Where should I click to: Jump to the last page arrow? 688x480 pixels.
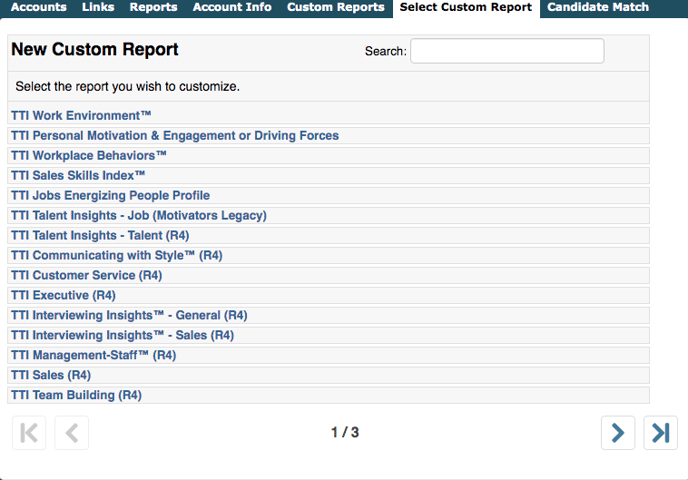[x=660, y=433]
